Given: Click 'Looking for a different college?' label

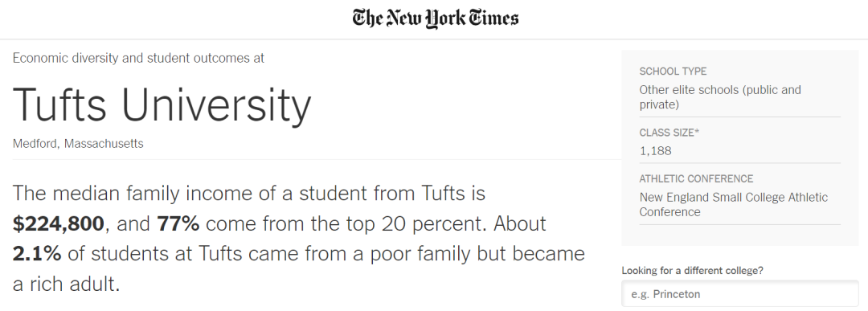Looking at the screenshot, I should pos(692,271).
